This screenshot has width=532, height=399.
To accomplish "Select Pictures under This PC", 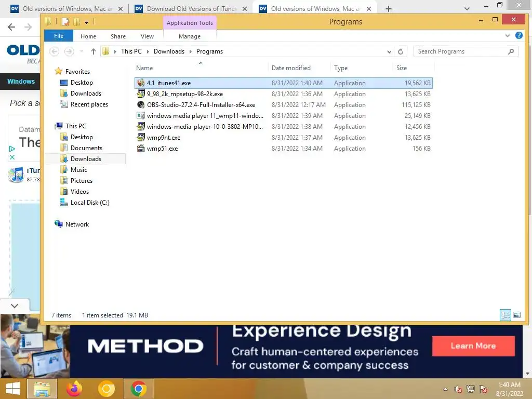I will 82,180.
